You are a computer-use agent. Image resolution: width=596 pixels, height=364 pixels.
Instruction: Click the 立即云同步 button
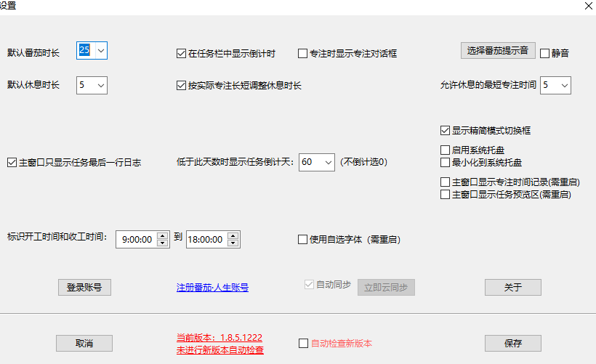coord(386,287)
